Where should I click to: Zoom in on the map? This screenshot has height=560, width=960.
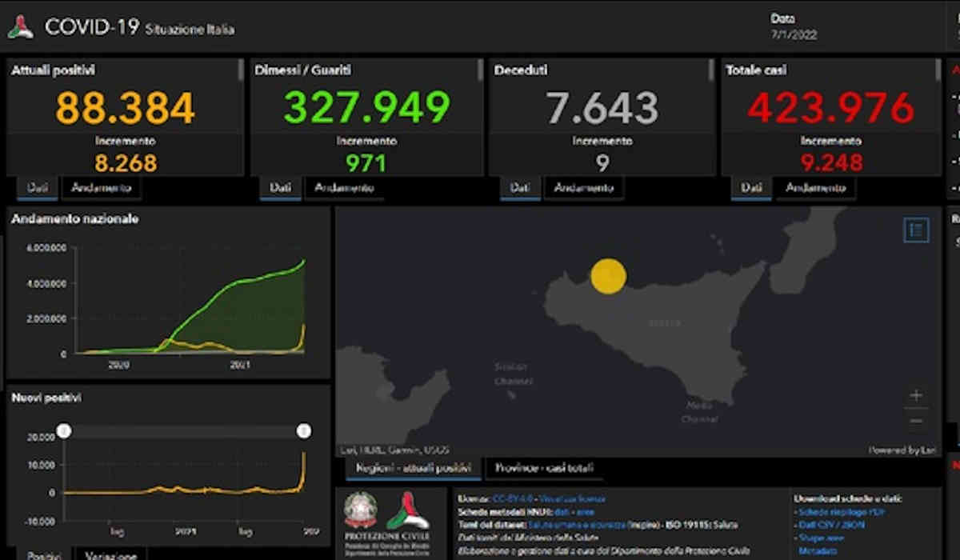(x=916, y=395)
